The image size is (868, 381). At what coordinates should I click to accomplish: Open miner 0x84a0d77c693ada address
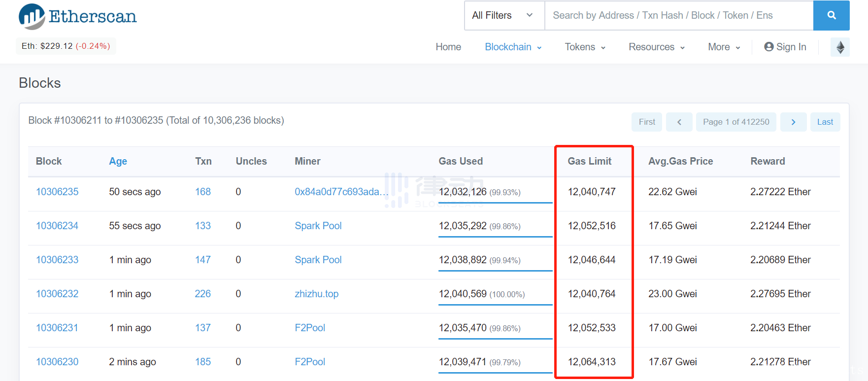(341, 192)
